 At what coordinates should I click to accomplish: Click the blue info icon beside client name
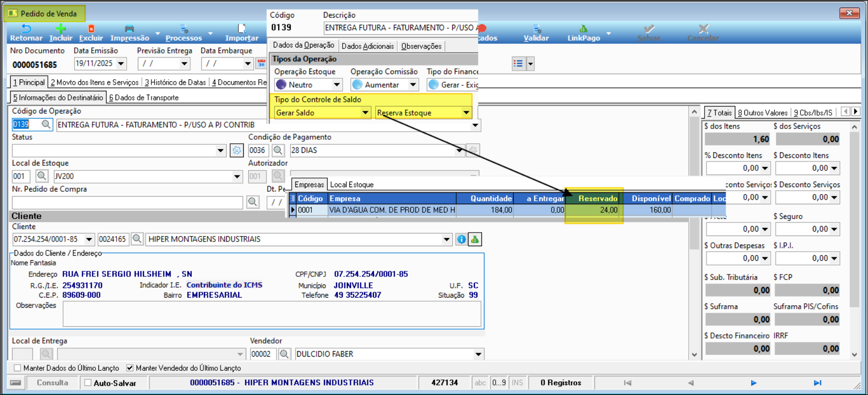(x=461, y=239)
